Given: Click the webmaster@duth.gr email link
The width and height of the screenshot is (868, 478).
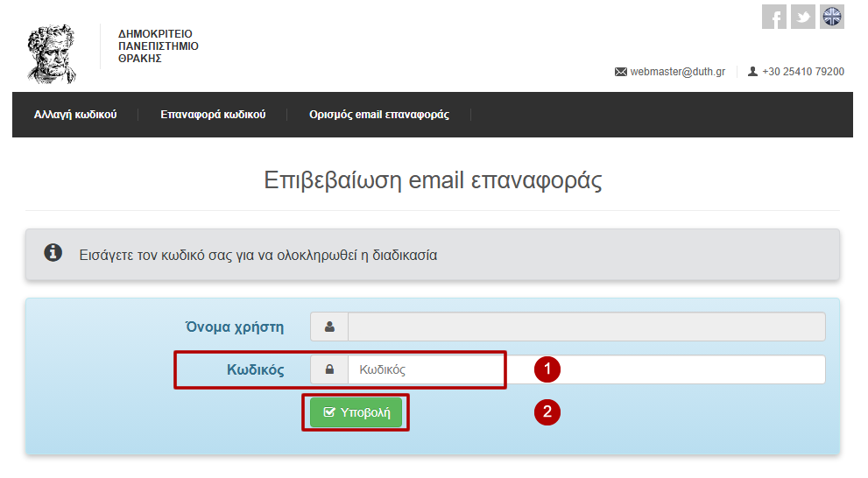Looking at the screenshot, I should click(677, 72).
